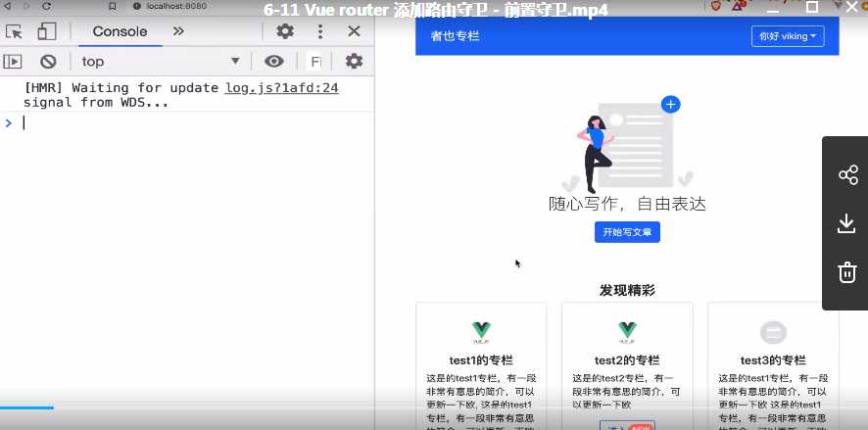This screenshot has height=430, width=868.
Task: Toggle the device toolbar icon
Action: [46, 31]
